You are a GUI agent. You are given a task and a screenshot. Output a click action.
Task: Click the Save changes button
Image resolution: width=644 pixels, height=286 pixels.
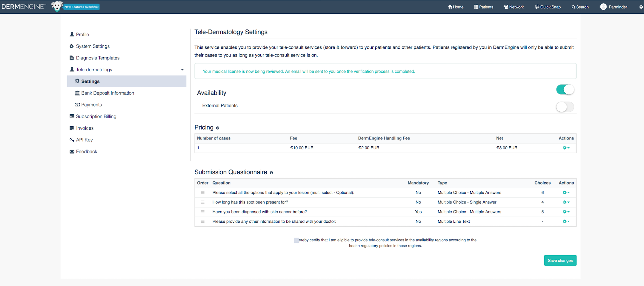(560, 260)
